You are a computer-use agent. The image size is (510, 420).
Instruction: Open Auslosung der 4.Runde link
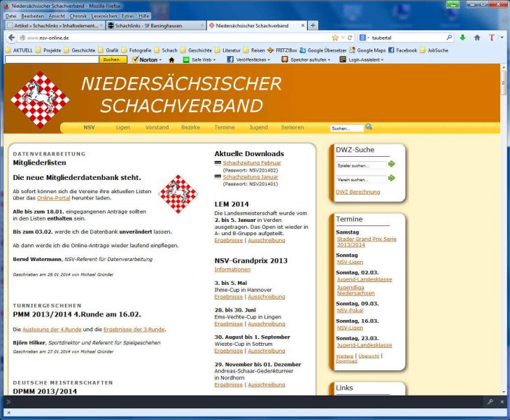tap(52, 329)
